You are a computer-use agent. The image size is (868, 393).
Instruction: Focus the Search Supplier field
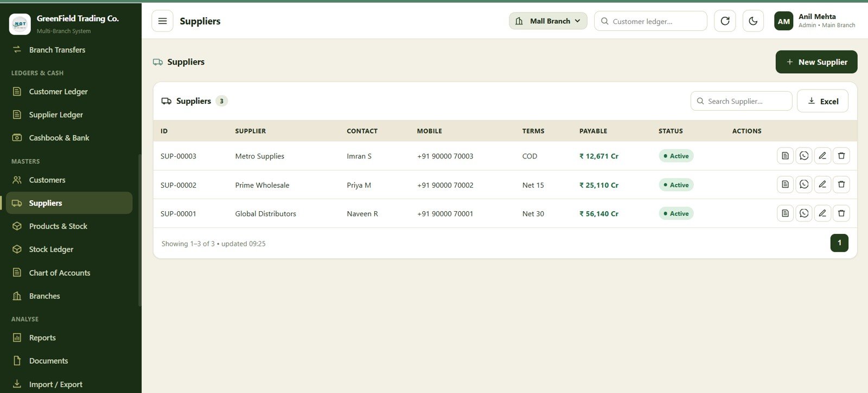point(741,101)
